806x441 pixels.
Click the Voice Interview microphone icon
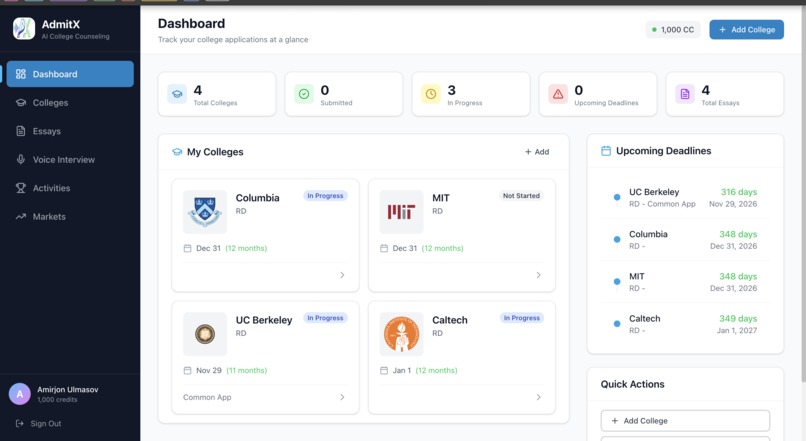[x=21, y=159]
